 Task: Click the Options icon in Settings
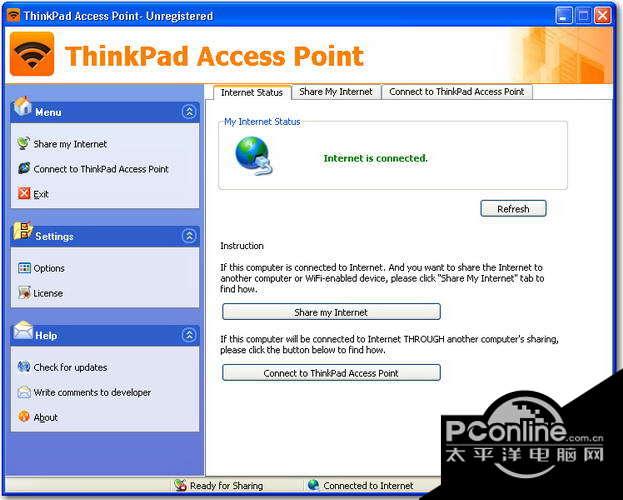pyautogui.click(x=24, y=268)
